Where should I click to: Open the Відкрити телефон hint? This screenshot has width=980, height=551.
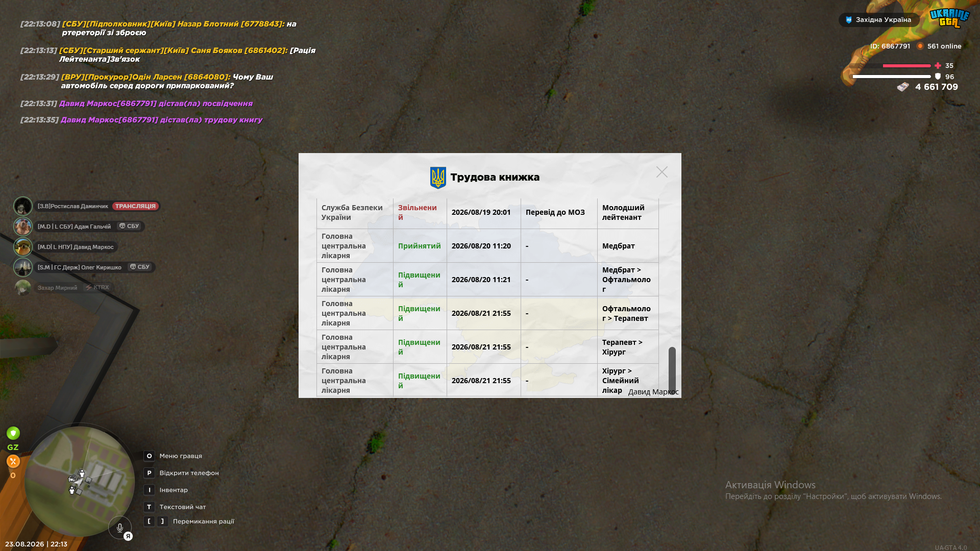tap(189, 473)
